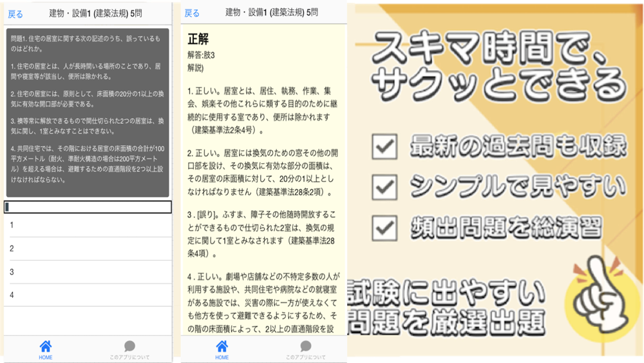Click the シンプルで見やすい label

pyautogui.click(x=518, y=186)
